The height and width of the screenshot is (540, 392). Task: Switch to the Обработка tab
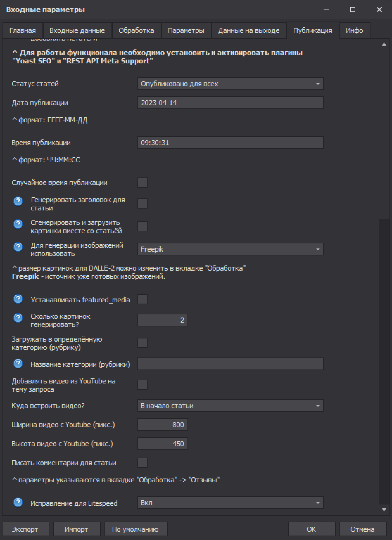click(x=136, y=31)
